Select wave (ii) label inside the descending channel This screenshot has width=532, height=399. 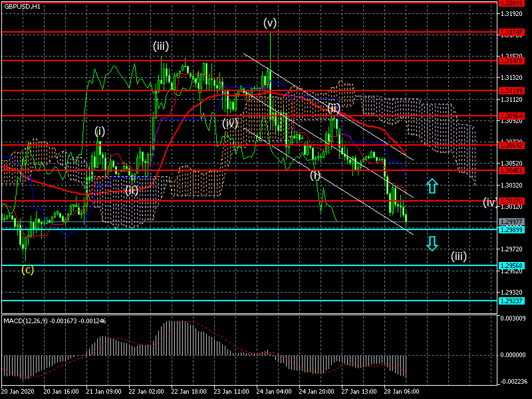coord(334,108)
